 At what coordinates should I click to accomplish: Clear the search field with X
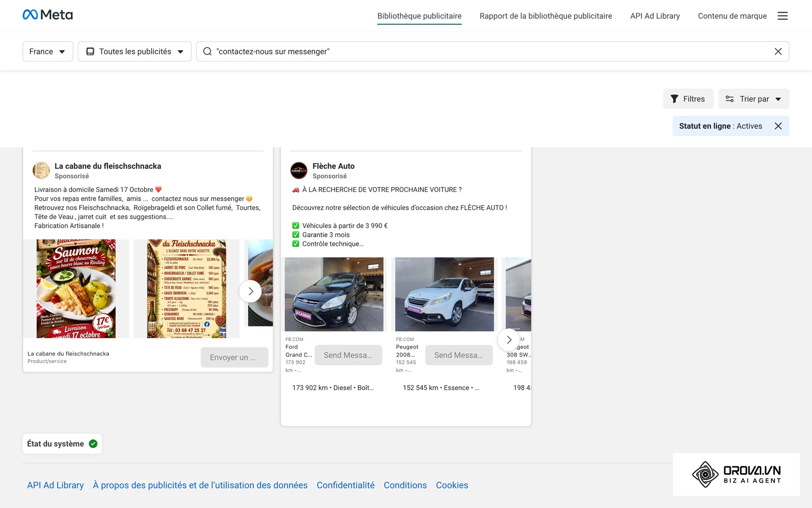778,51
